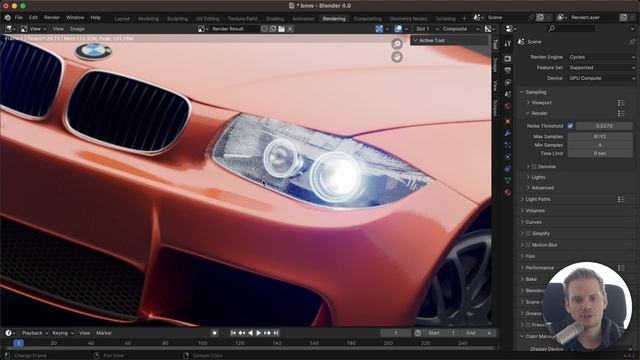
Task: Expand the Film panel
Action: point(530,256)
